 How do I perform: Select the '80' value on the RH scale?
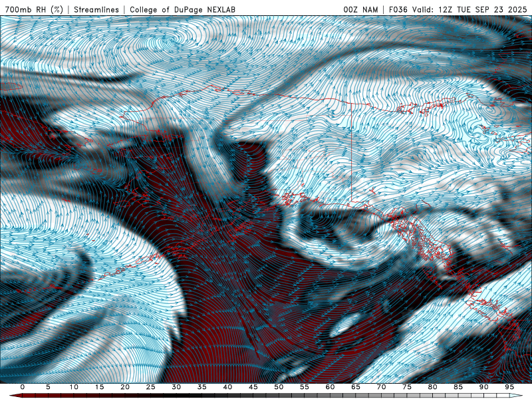click(x=432, y=387)
